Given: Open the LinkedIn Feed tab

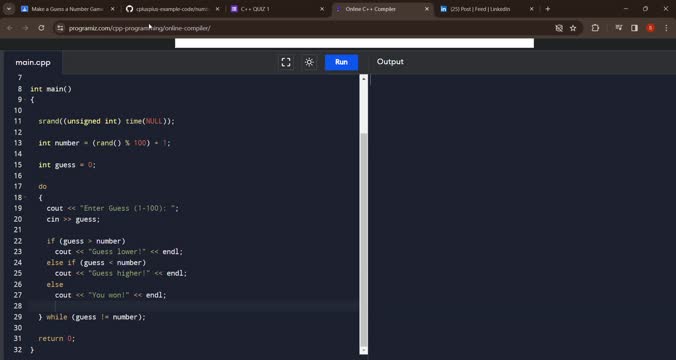Looking at the screenshot, I should 485,9.
